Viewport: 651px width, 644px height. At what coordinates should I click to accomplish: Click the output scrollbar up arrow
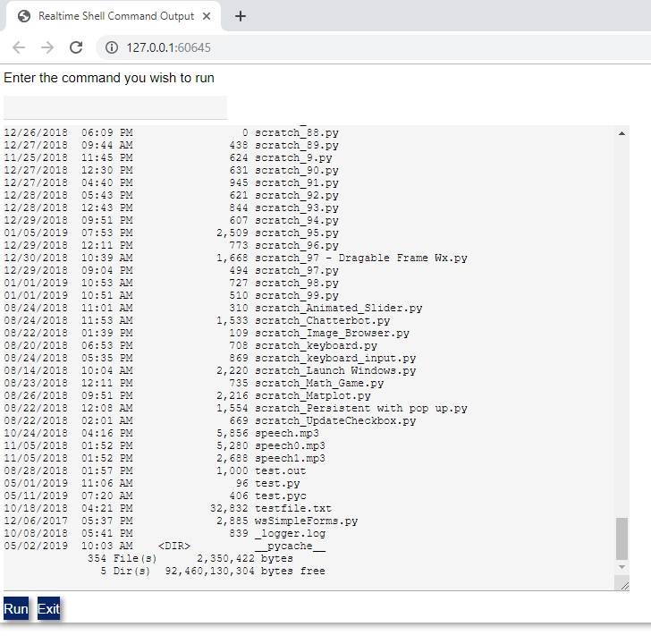621,133
